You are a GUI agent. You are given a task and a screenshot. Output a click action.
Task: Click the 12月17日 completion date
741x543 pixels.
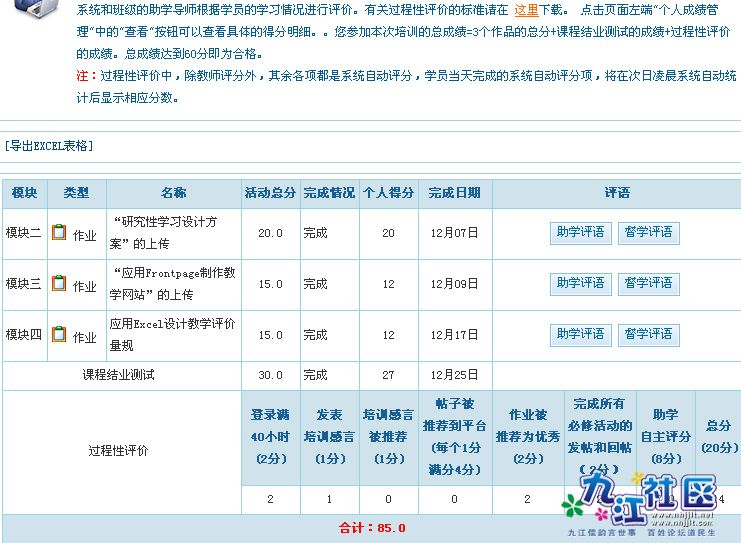455,335
